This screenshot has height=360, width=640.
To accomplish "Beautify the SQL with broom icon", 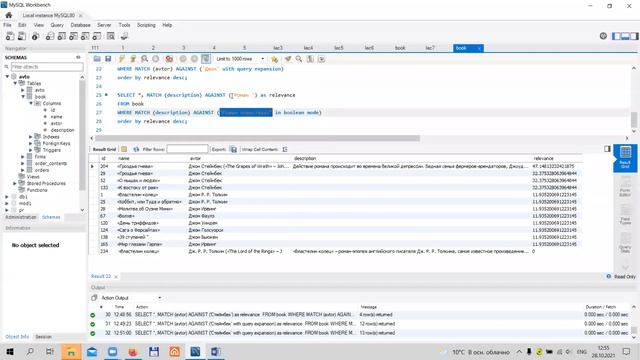I will pyautogui.click(x=288, y=59).
